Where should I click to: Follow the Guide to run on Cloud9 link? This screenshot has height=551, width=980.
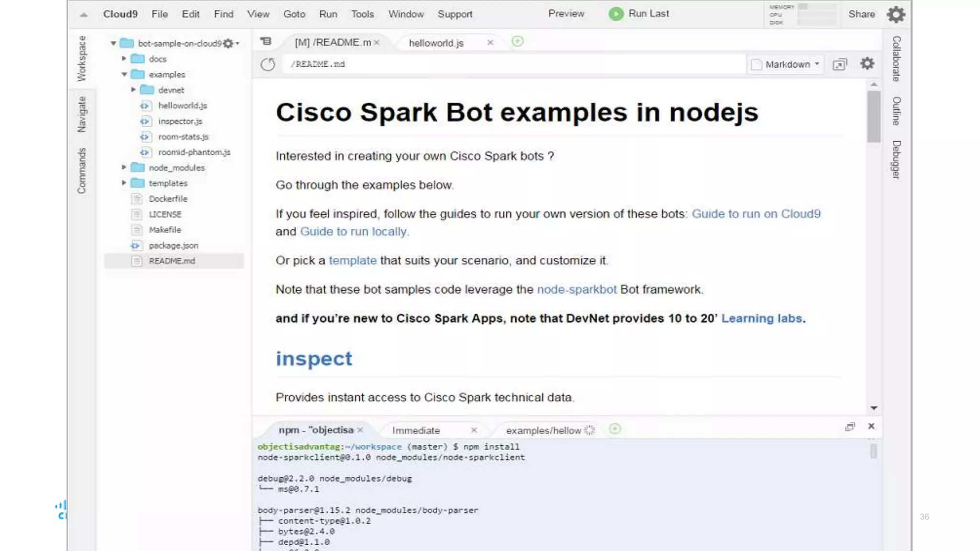click(x=756, y=214)
